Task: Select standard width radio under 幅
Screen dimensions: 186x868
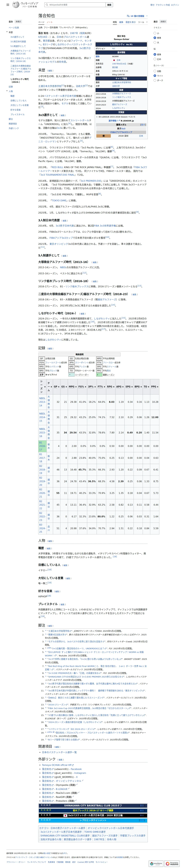Action: (155, 54)
